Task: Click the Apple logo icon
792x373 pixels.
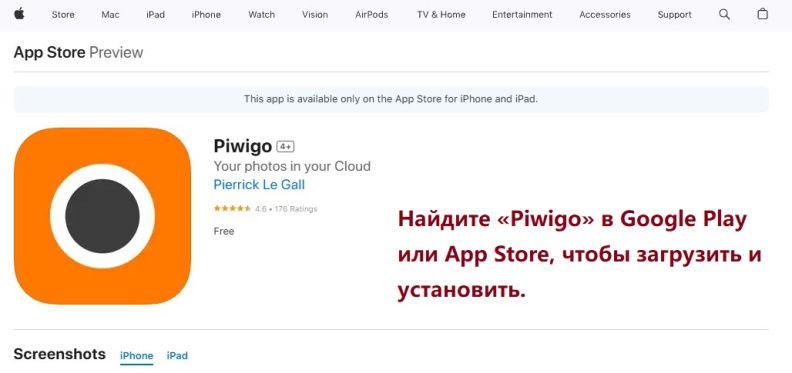Action: tap(19, 14)
